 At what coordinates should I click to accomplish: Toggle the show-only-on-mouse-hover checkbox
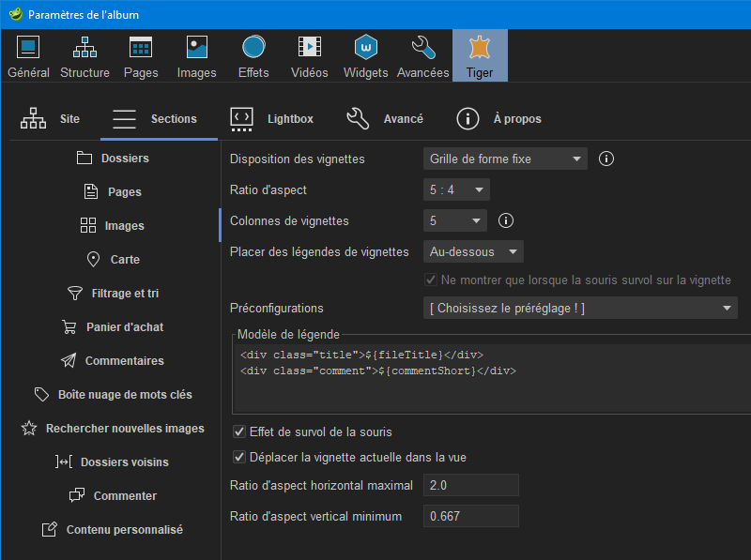(431, 280)
